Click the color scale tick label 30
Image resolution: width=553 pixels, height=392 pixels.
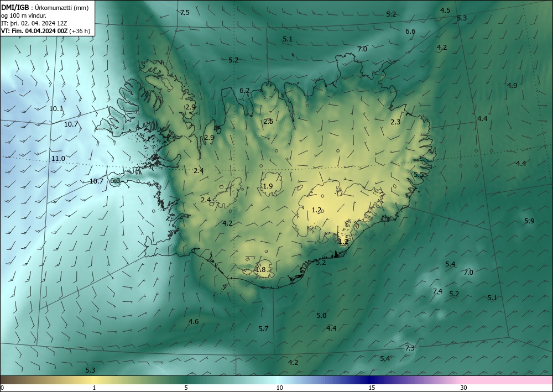(x=464, y=388)
